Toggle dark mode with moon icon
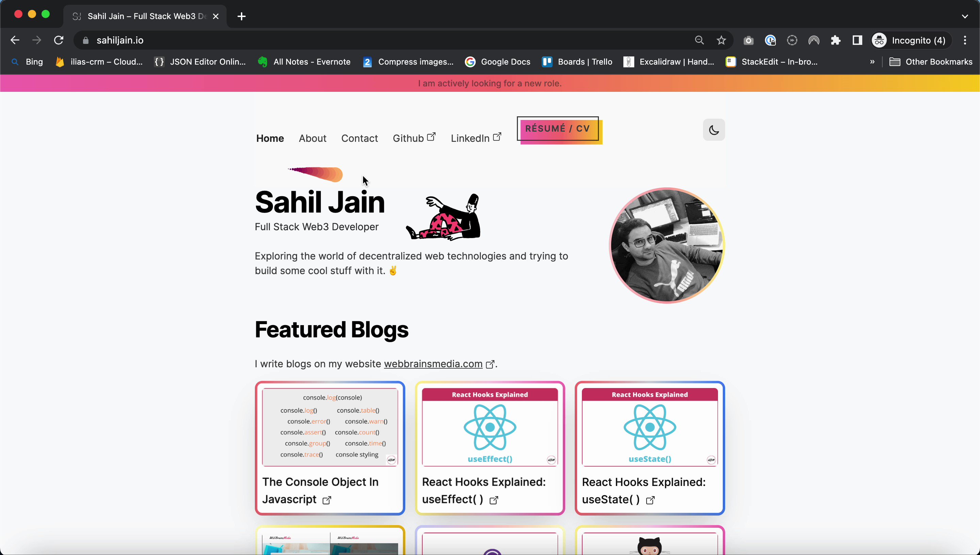980x555 pixels. click(x=714, y=130)
